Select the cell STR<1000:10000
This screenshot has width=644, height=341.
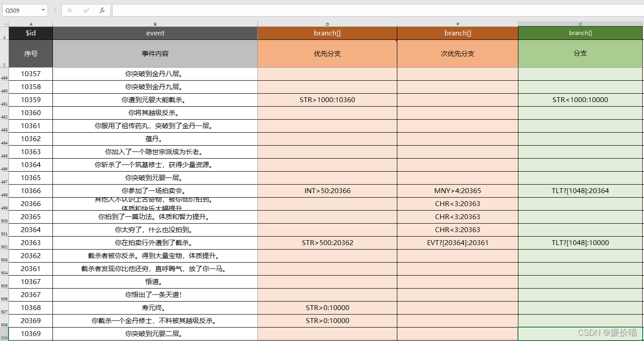(580, 100)
